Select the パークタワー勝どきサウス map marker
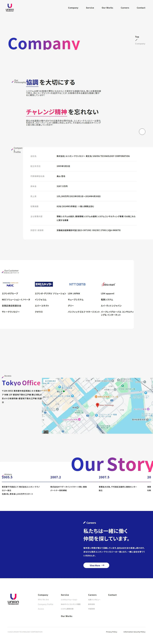Screen dimensions: 153x644 57,409
